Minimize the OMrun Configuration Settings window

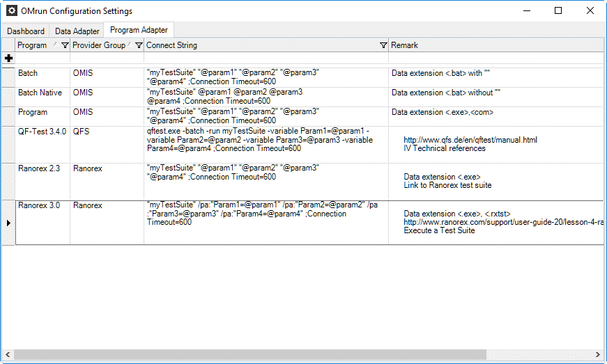527,10
